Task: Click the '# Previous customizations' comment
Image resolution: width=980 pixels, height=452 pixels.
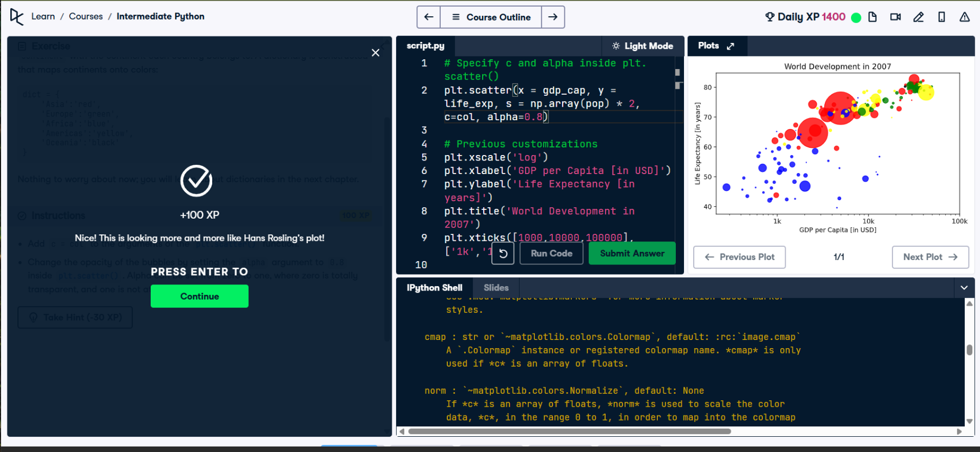Action: 521,144
